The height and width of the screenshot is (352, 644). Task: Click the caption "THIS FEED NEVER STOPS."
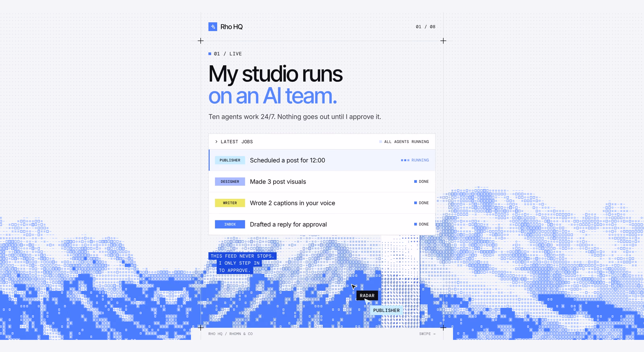pos(242,256)
